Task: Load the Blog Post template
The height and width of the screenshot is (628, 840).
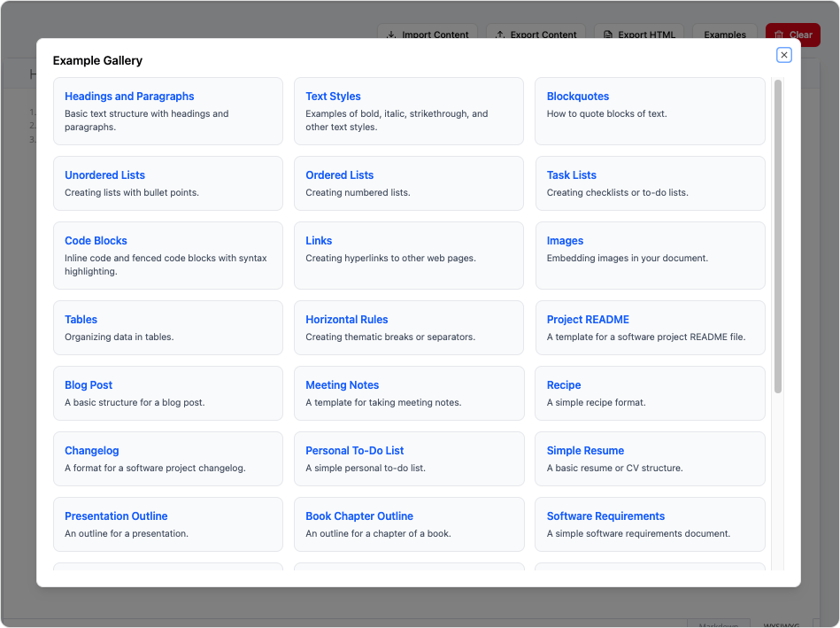Action: (x=167, y=393)
